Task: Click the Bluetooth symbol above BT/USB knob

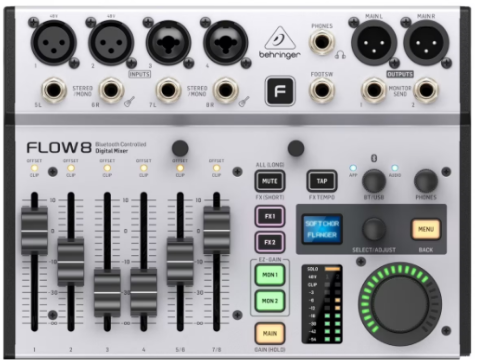Action: click(x=374, y=158)
